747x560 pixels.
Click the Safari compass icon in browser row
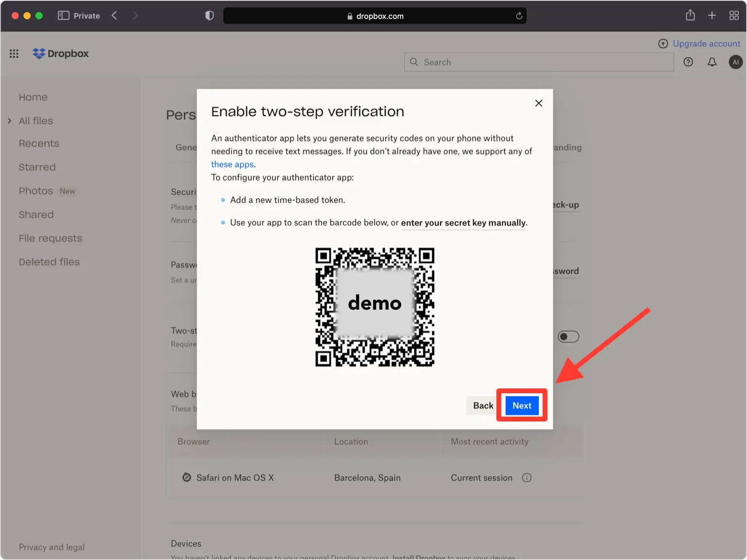point(186,477)
